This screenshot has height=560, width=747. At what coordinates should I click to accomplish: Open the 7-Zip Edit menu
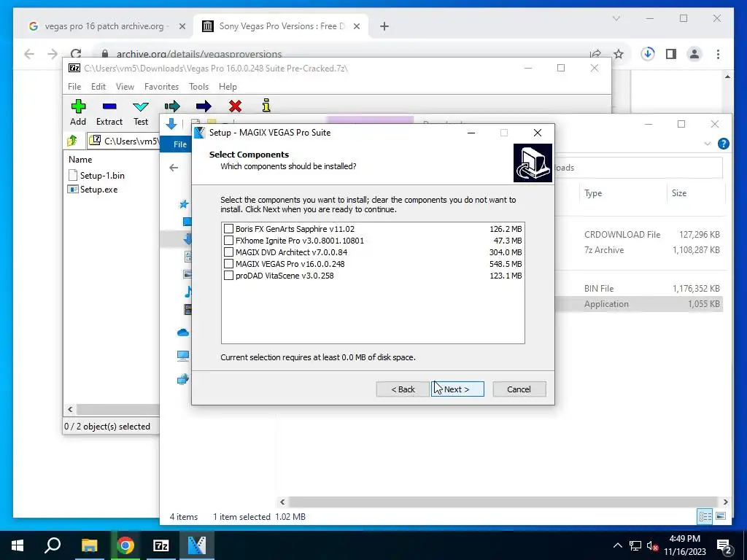click(98, 87)
